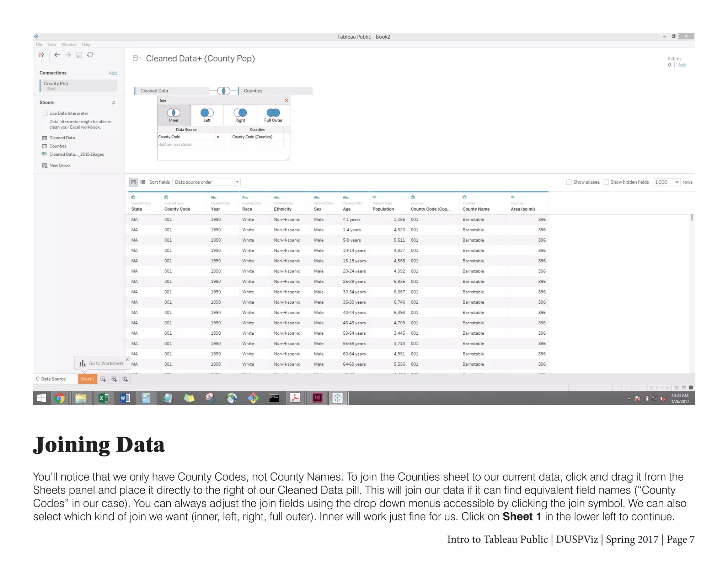
Task: Enable the Use Data Interpreter checkbox
Action: (x=45, y=113)
